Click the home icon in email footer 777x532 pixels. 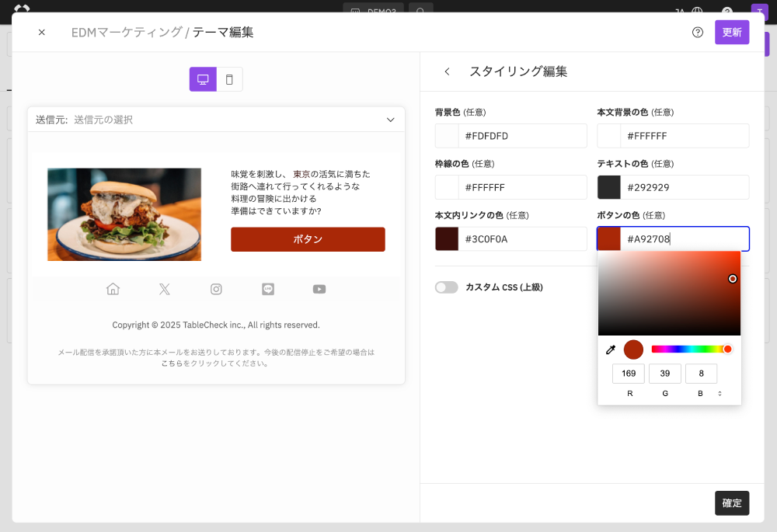(x=113, y=289)
